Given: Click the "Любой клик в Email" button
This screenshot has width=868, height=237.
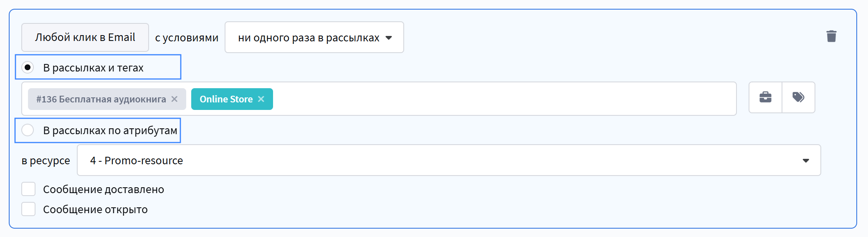Looking at the screenshot, I should tap(85, 38).
